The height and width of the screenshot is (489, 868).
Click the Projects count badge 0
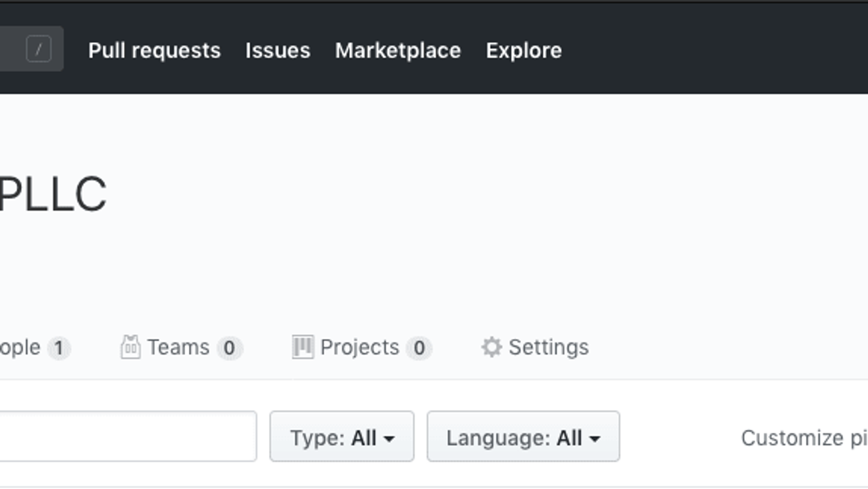419,348
